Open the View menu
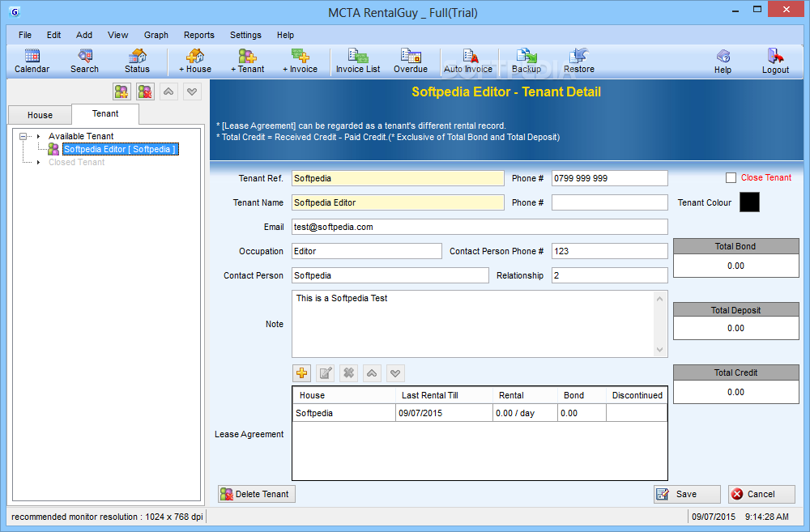Screen dimensions: 810x532 pos(117,35)
